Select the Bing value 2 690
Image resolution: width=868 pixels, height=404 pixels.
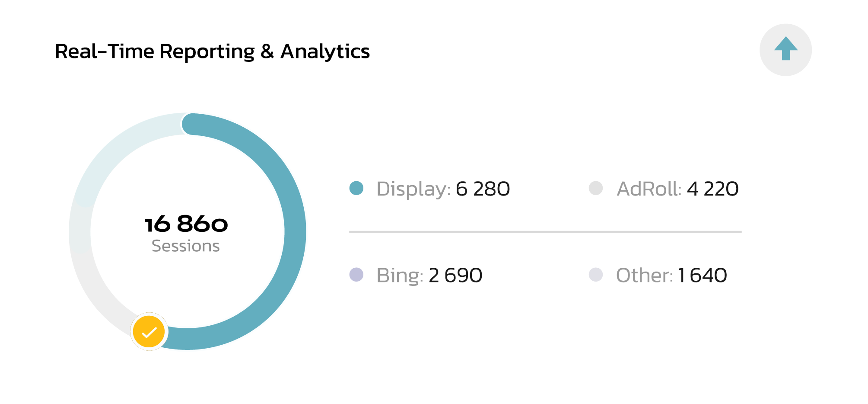(x=455, y=276)
